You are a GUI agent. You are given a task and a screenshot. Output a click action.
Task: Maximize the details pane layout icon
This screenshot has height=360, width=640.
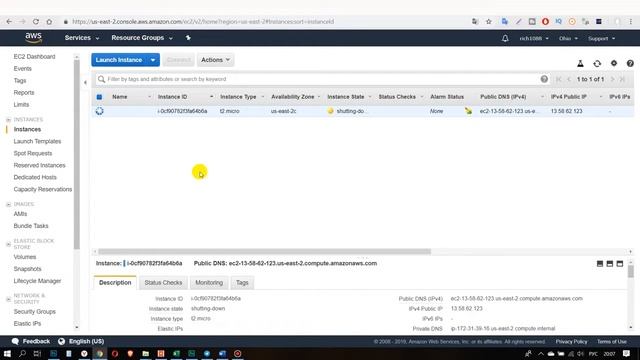pos(620,264)
